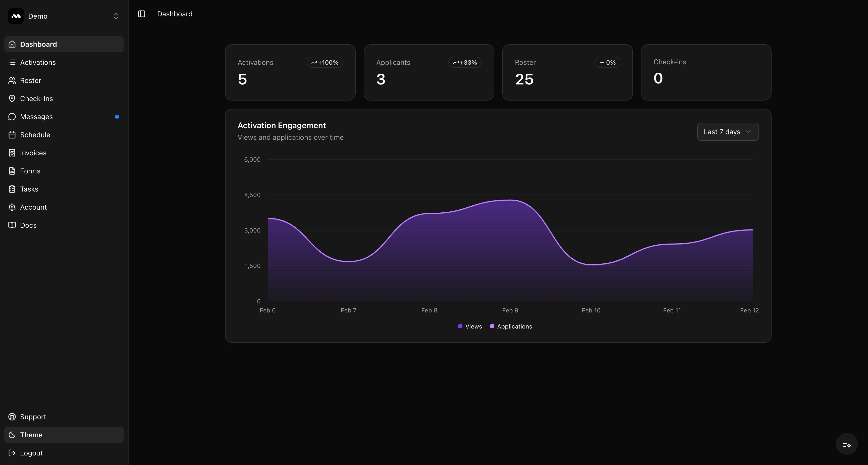Open Messages via the chat bubble icon
Image resolution: width=868 pixels, height=465 pixels.
pyautogui.click(x=12, y=117)
